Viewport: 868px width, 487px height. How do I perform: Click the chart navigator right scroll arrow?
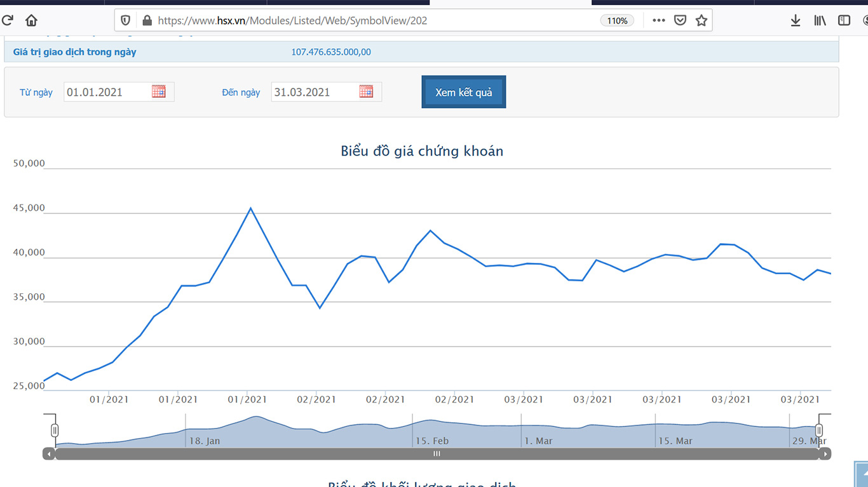tap(825, 454)
